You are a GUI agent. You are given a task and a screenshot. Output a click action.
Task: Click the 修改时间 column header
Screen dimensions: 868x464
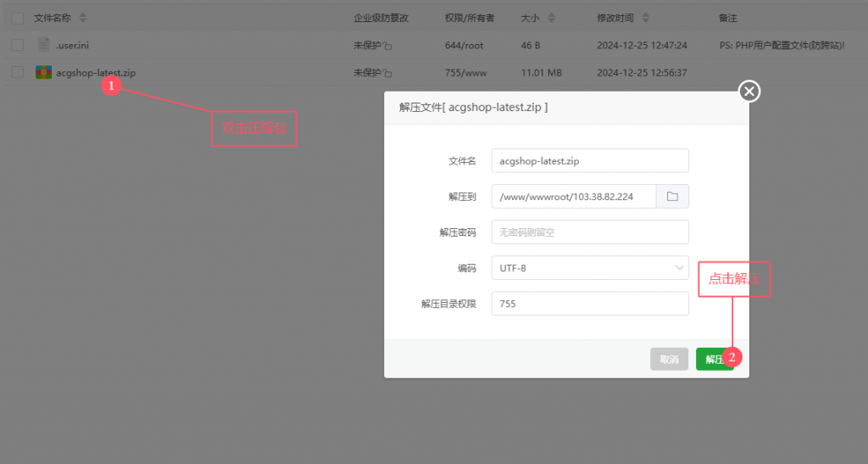point(615,18)
